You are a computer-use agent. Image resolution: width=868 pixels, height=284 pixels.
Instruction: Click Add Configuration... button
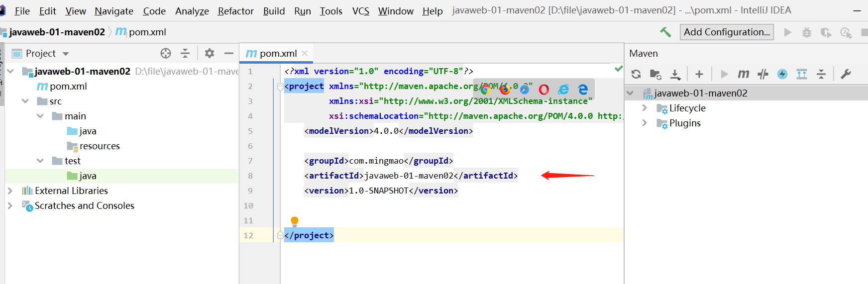(727, 32)
